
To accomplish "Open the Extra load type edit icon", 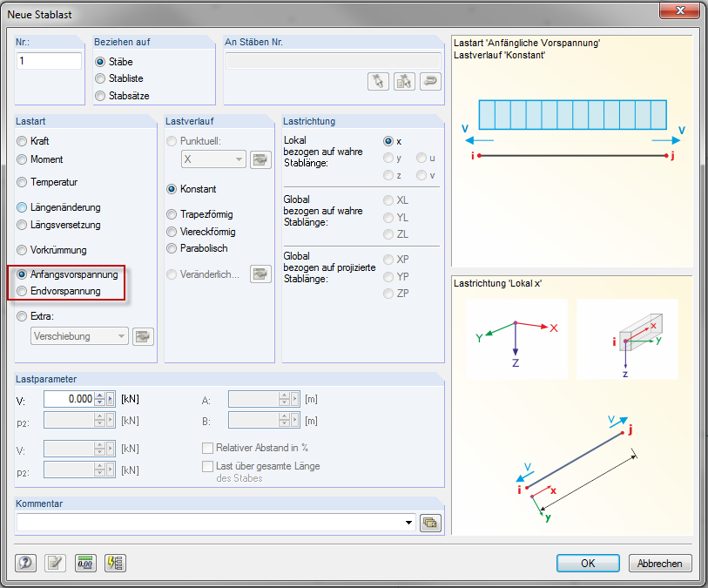I will [143, 336].
